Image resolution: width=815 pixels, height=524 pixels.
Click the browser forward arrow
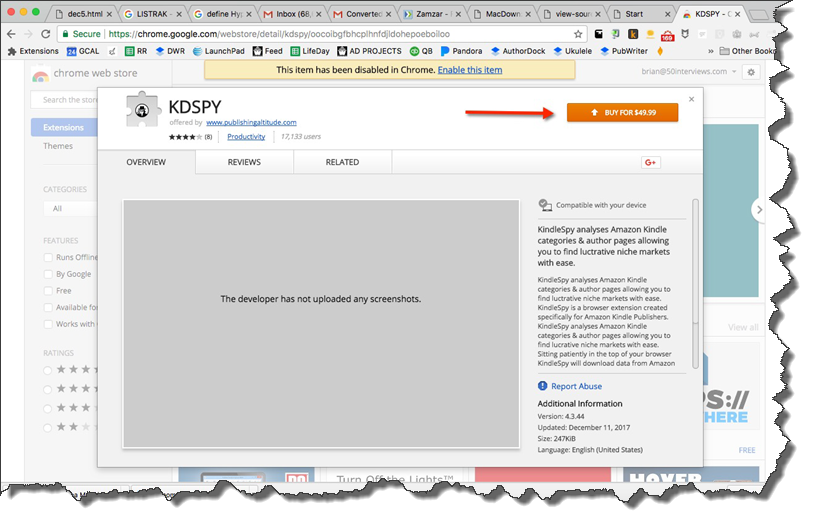coord(28,34)
